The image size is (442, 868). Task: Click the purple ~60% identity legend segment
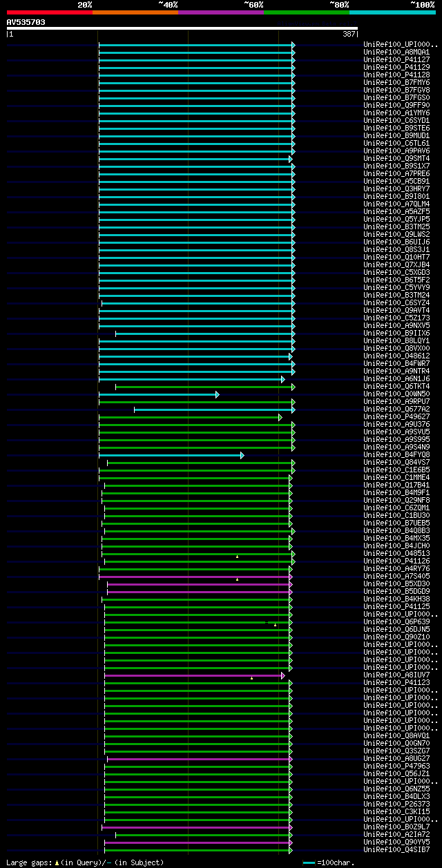pyautogui.click(x=220, y=12)
